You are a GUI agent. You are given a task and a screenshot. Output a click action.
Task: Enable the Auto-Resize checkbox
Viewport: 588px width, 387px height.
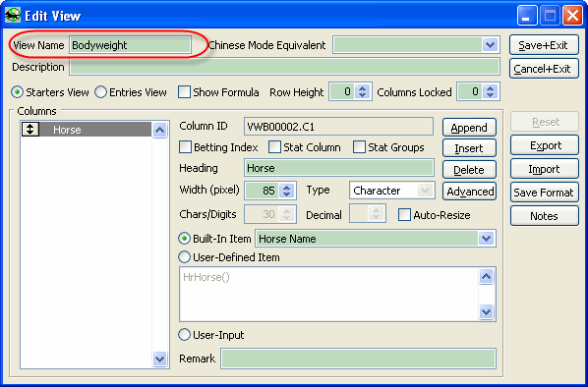point(404,215)
